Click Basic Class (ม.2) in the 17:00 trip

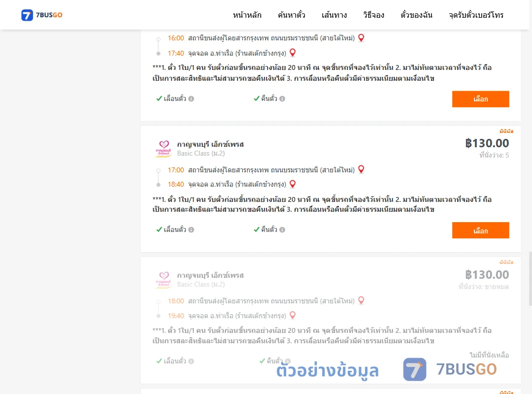(x=201, y=153)
